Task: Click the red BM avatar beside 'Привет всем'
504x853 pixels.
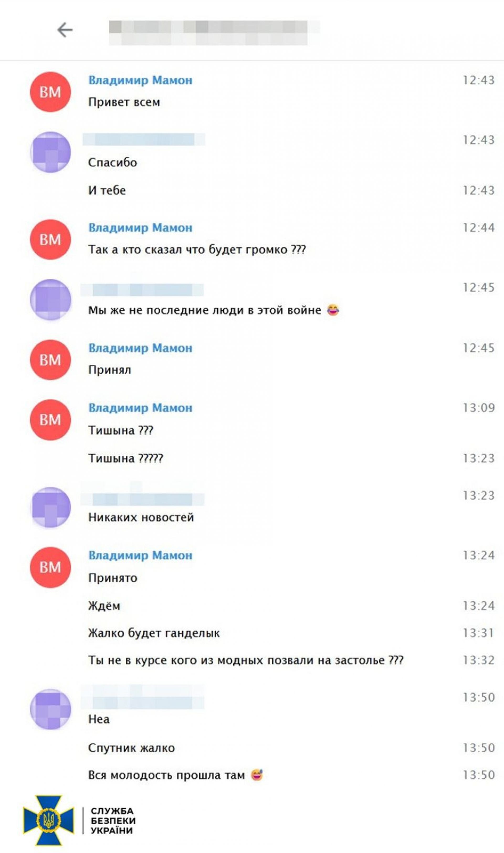Action: click(x=50, y=92)
